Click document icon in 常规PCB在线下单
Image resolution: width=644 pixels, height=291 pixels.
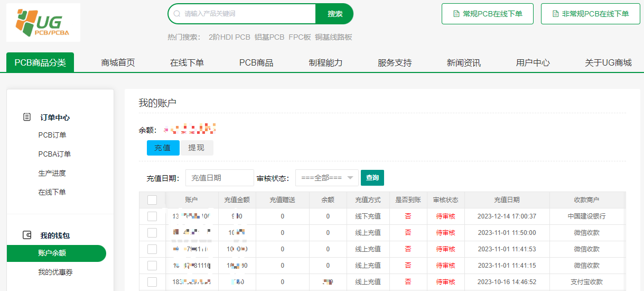tap(456, 14)
